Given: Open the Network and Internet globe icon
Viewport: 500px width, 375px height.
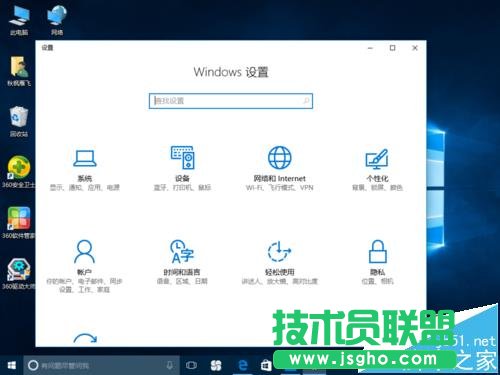Looking at the screenshot, I should 279,157.
